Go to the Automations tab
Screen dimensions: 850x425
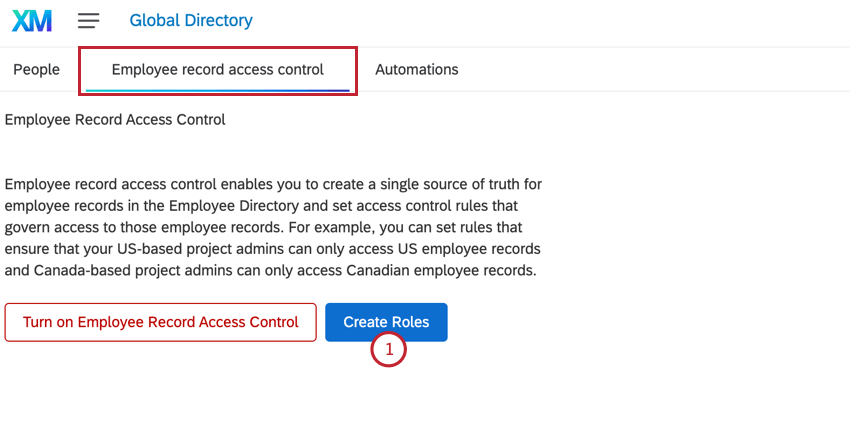[x=416, y=70]
